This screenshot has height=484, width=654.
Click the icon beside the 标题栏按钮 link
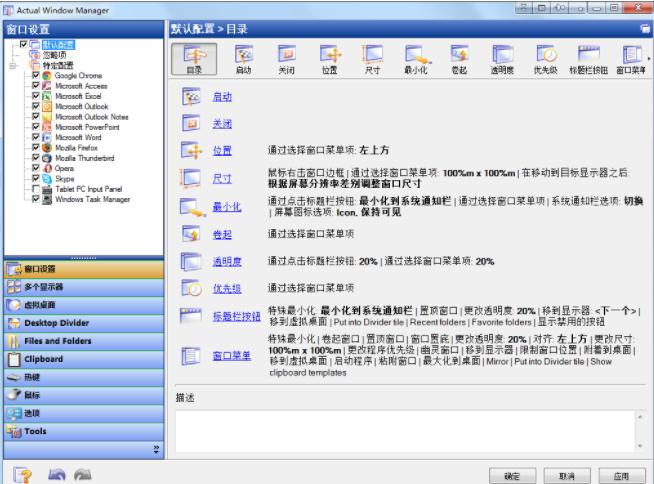click(191, 315)
